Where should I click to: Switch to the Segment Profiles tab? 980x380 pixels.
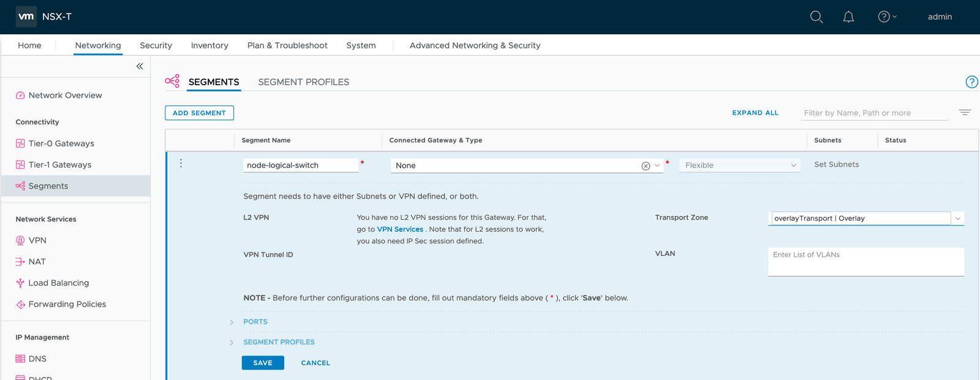point(303,82)
